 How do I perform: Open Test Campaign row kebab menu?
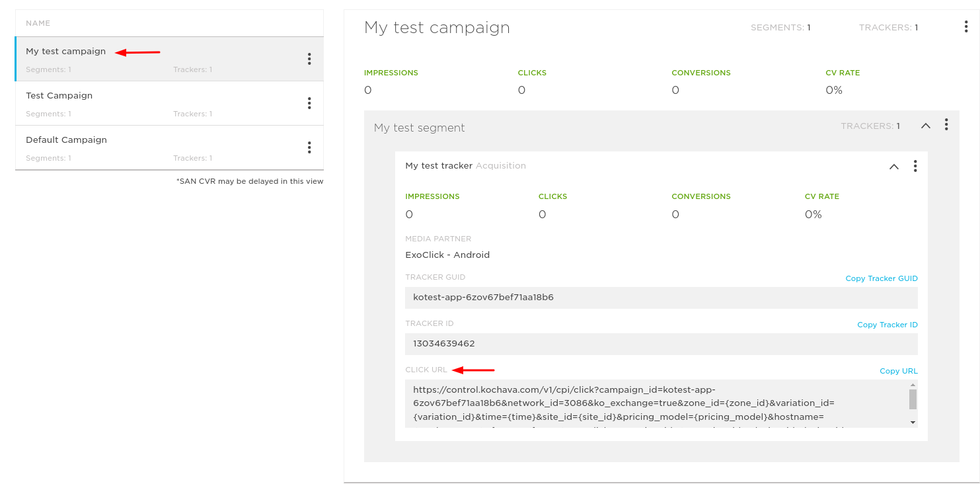click(309, 103)
